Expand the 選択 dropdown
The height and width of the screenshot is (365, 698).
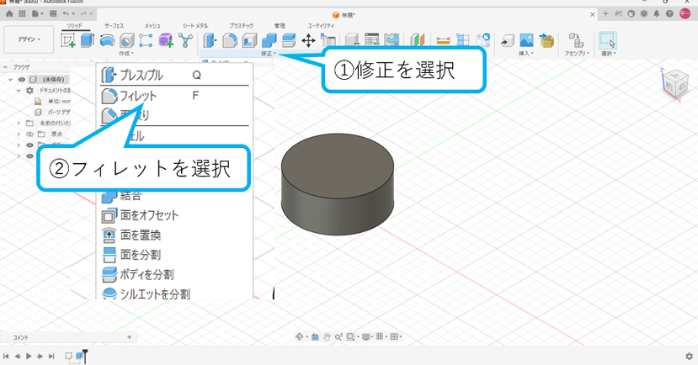(609, 53)
